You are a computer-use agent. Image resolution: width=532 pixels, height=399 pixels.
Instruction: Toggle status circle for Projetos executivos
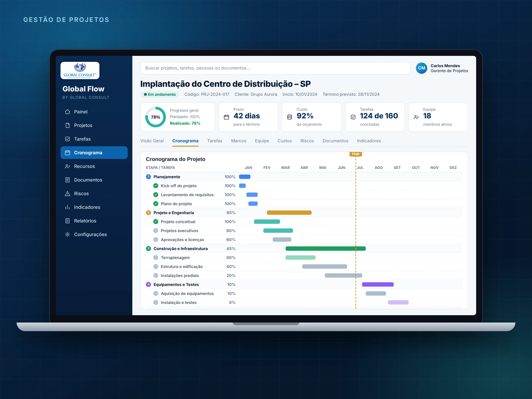tap(156, 231)
